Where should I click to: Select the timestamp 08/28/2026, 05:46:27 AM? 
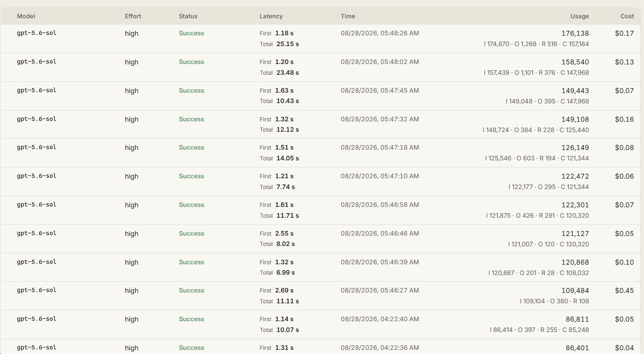pos(380,290)
